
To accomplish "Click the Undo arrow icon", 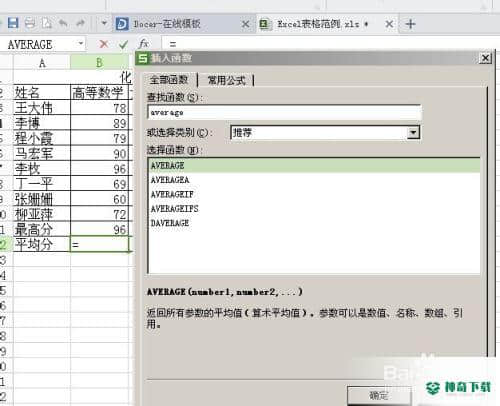I will (63, 23).
